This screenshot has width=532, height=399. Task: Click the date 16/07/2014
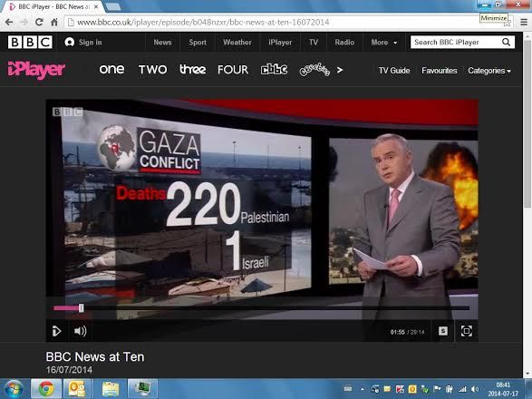[69, 370]
